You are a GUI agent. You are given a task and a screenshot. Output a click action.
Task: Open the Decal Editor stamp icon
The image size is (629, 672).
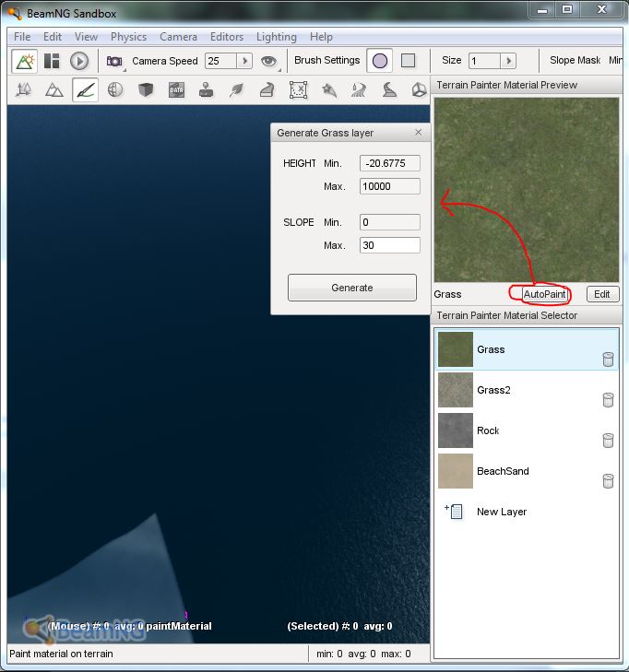pyautogui.click(x=207, y=90)
